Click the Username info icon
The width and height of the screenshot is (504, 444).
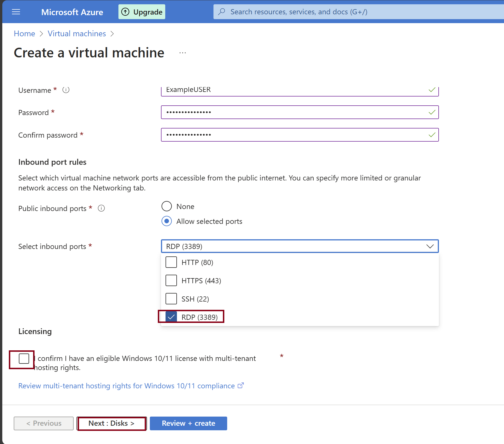pos(66,90)
